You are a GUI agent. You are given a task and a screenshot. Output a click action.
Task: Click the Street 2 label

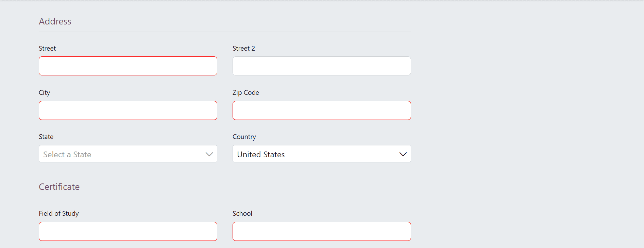(243, 48)
